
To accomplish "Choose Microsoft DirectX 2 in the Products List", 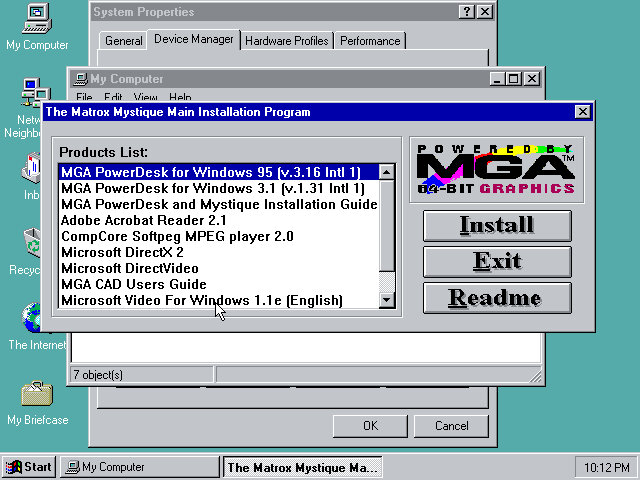I will point(122,252).
